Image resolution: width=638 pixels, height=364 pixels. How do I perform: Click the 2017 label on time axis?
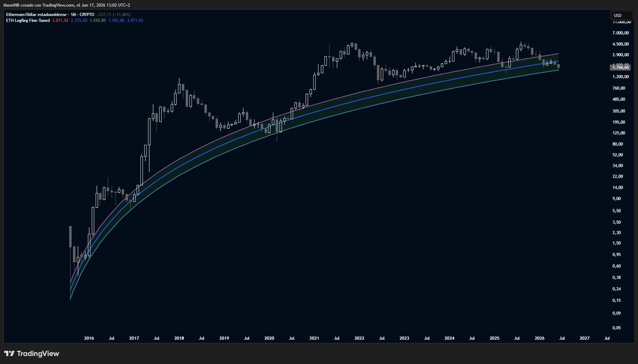[x=134, y=337]
